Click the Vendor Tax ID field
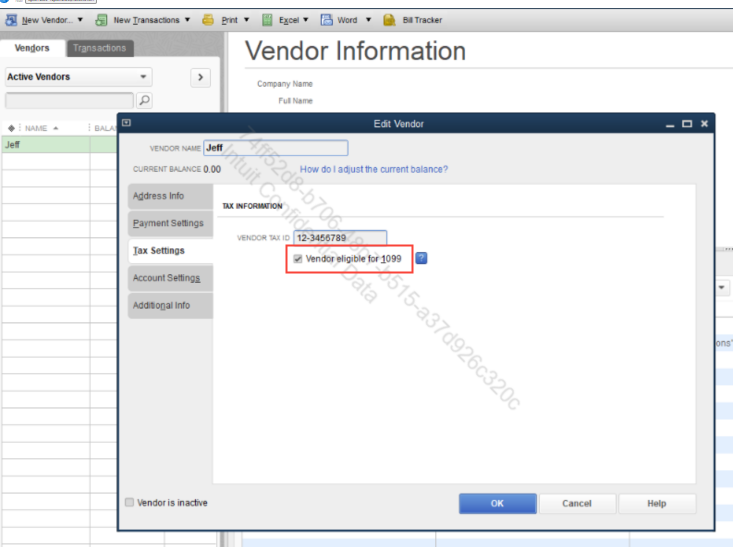The width and height of the screenshot is (736, 547). coord(340,238)
